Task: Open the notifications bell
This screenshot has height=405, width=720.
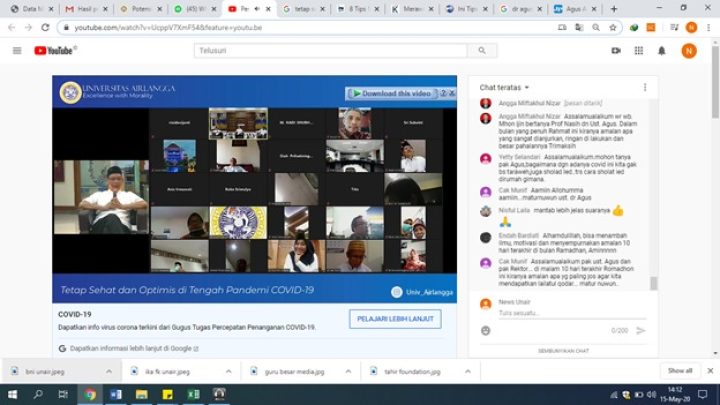Action: click(661, 51)
